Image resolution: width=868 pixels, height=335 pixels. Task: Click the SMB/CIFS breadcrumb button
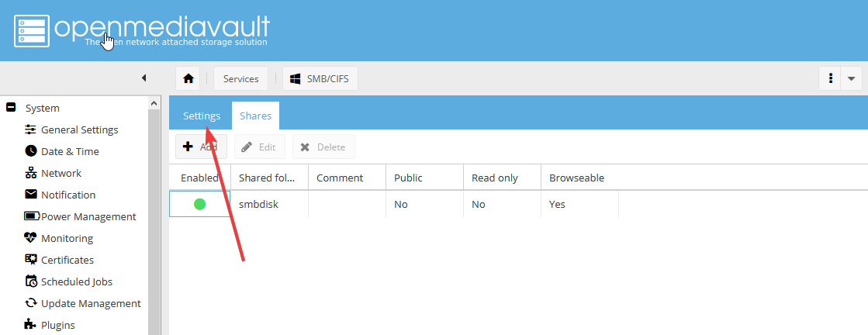pyautogui.click(x=320, y=78)
